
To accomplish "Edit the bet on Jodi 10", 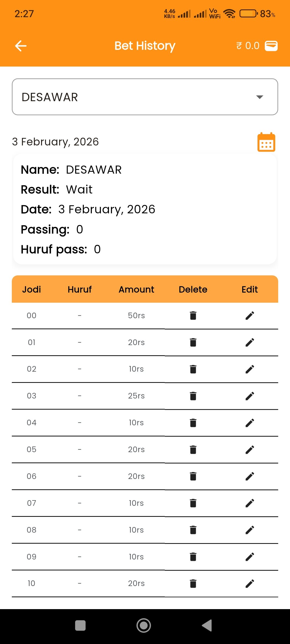I will pyautogui.click(x=250, y=584).
